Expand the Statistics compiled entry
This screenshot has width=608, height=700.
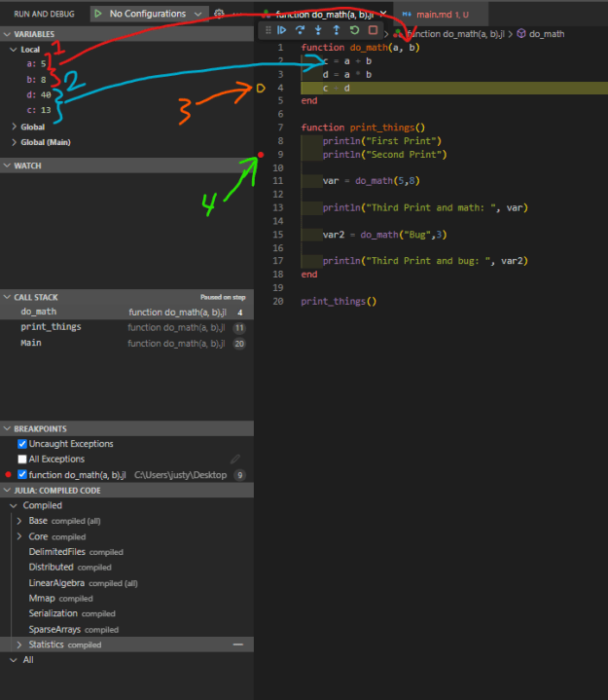(19, 645)
